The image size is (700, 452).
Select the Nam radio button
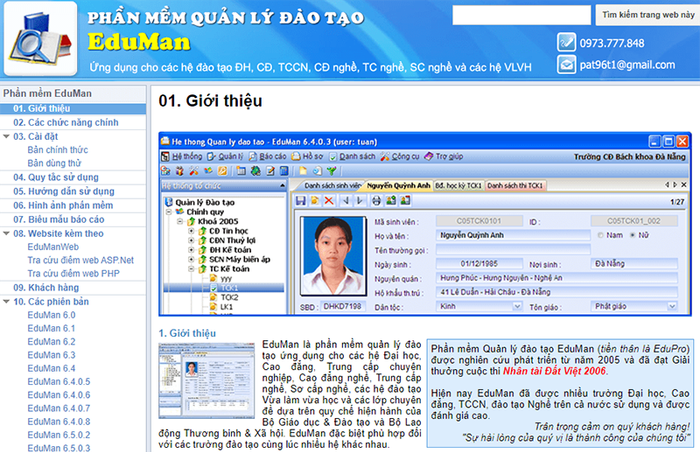point(600,235)
